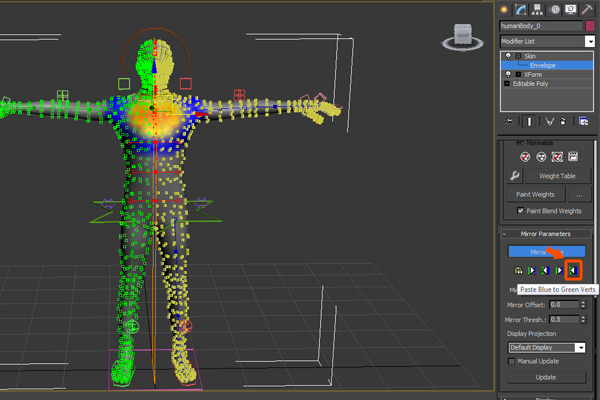Image resolution: width=600 pixels, height=400 pixels.
Task: Toggle Paint Blend Weights checkbox
Action: coord(520,211)
